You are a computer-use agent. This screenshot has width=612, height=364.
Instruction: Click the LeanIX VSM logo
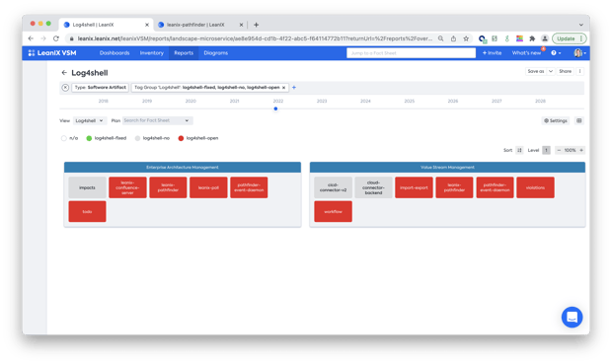tap(52, 53)
